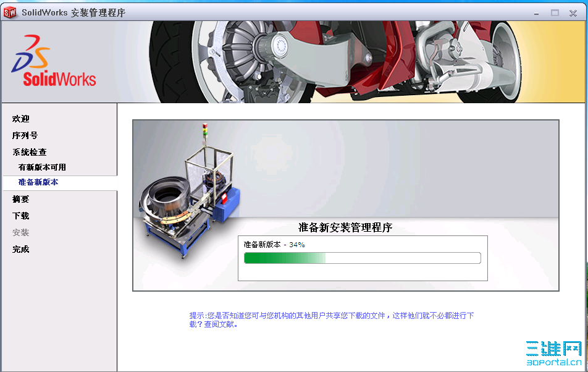Open the 序列号 step
The width and height of the screenshot is (588, 372).
point(25,135)
